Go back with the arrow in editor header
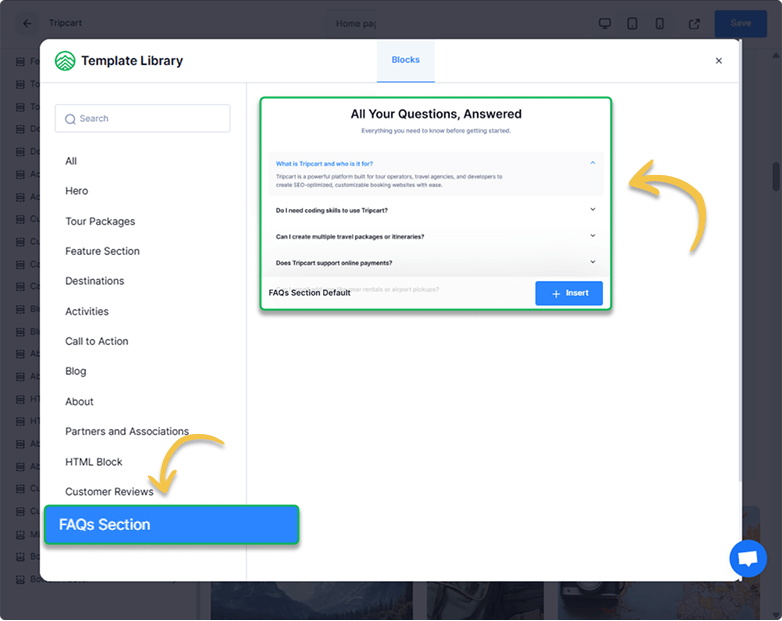782x621 pixels. tap(27, 23)
